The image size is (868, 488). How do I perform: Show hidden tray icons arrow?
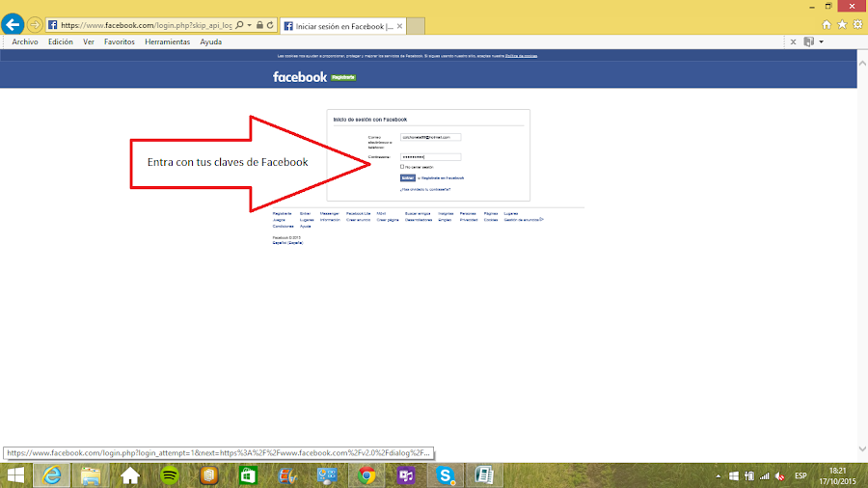click(x=718, y=475)
